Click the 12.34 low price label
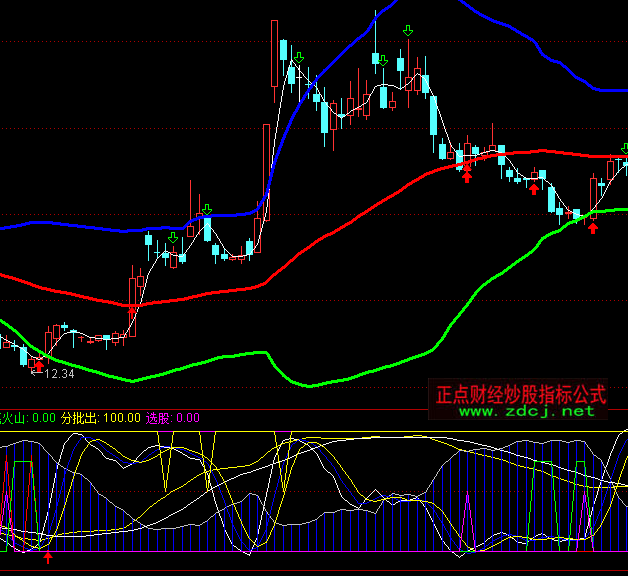Image resolution: width=628 pixels, height=576 pixels. (x=59, y=374)
